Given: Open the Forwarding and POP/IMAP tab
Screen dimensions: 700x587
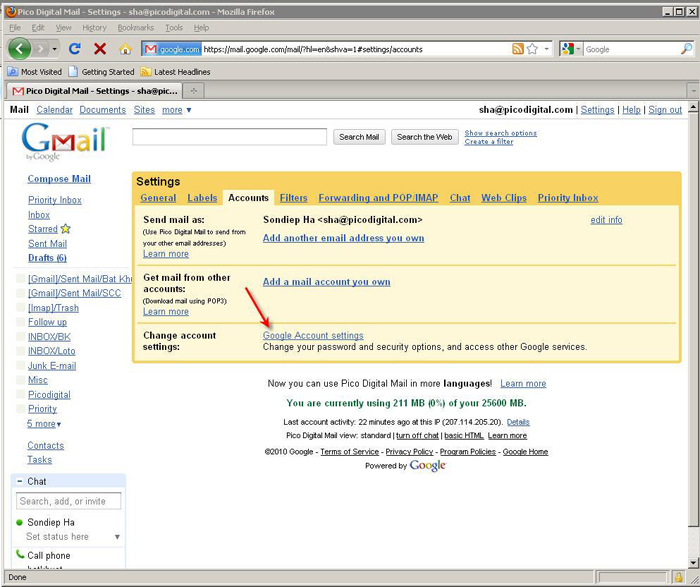Looking at the screenshot, I should click(378, 198).
